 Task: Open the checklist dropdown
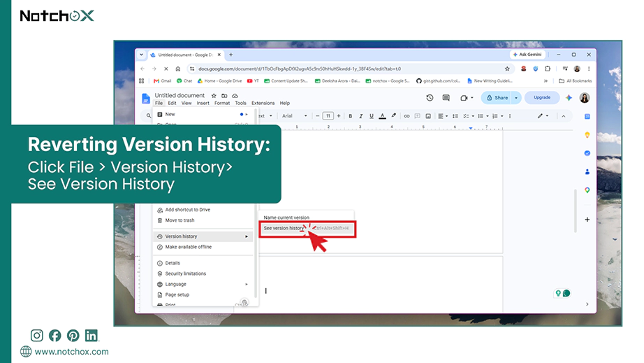pyautogui.click(x=468, y=116)
